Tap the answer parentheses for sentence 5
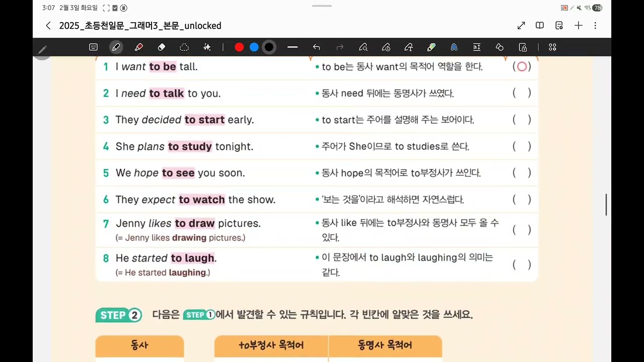644x362 pixels. tap(522, 173)
